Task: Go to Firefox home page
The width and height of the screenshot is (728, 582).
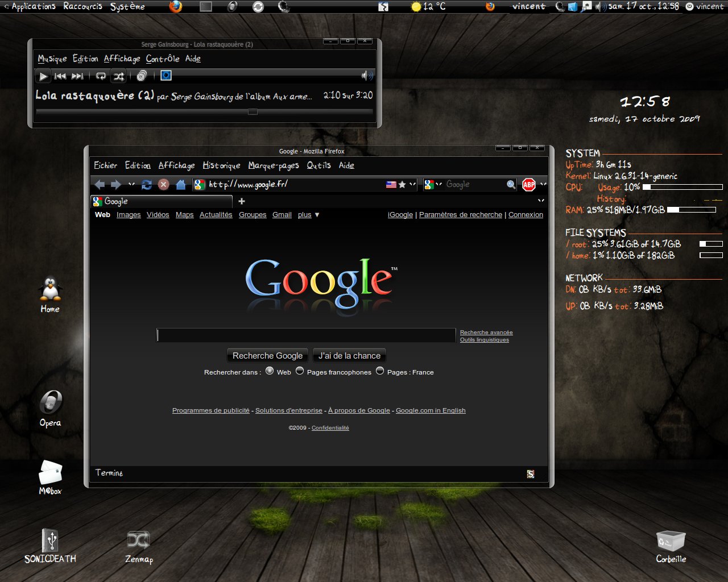Action: tap(181, 184)
